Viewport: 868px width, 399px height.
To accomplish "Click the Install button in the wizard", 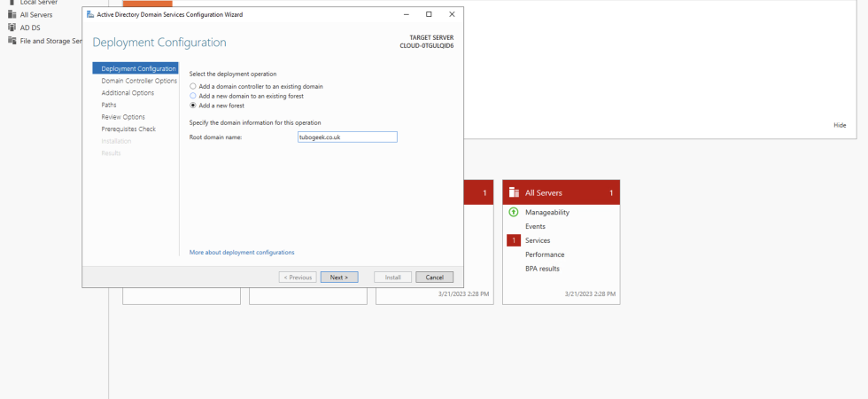I will [x=393, y=277].
